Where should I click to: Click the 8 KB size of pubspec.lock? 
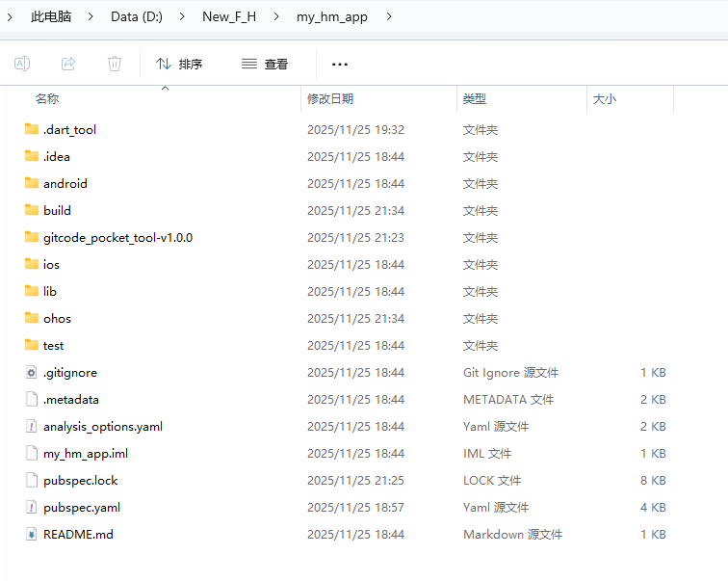click(653, 481)
